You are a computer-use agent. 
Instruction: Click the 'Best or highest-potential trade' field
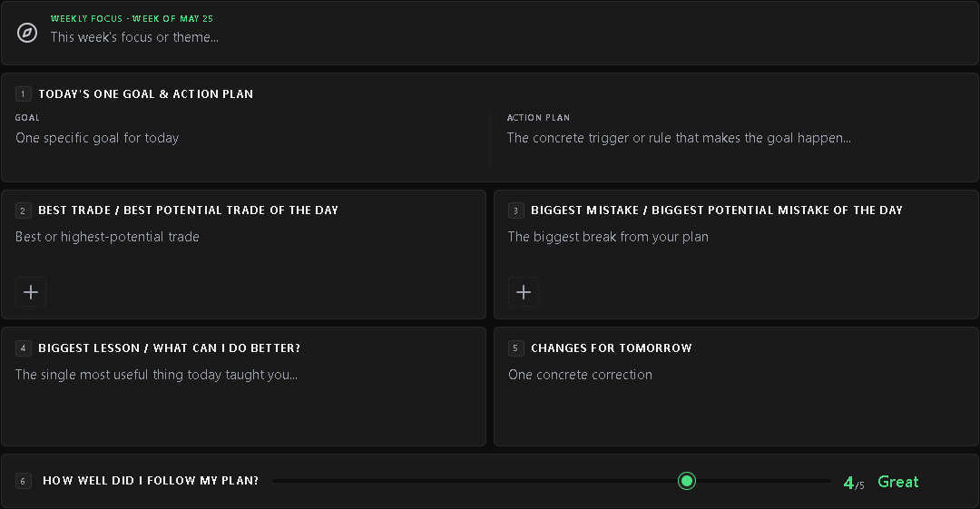[x=107, y=237]
